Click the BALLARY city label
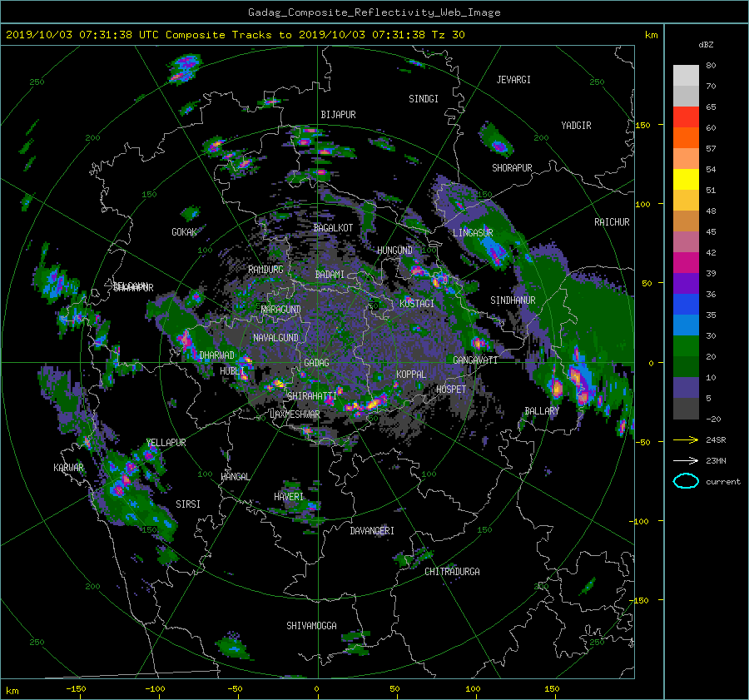Image resolution: width=749 pixels, height=700 pixels. tap(542, 411)
